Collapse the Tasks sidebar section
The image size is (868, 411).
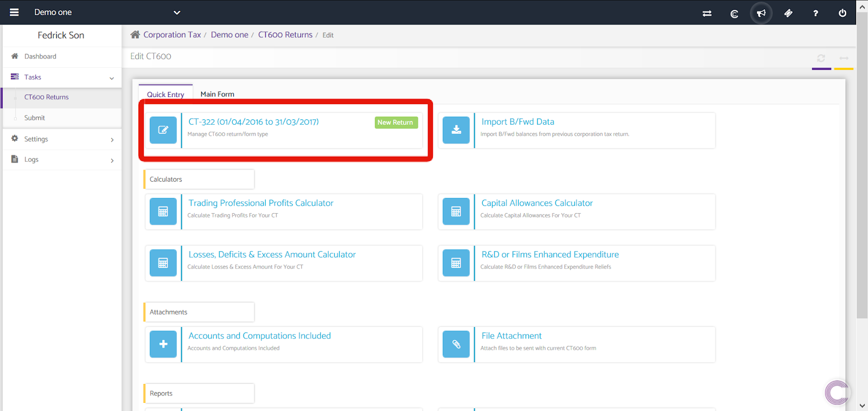click(x=62, y=77)
